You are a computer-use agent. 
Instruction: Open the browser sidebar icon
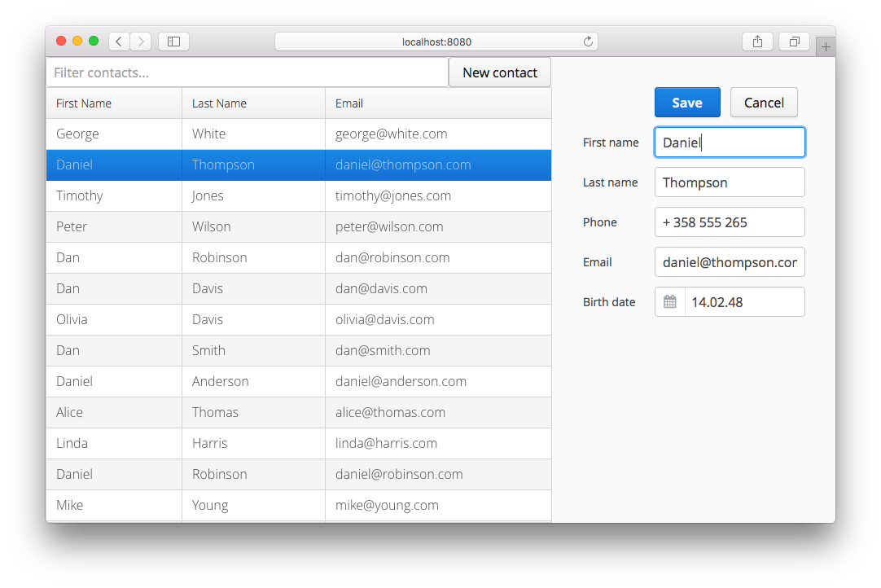[173, 41]
